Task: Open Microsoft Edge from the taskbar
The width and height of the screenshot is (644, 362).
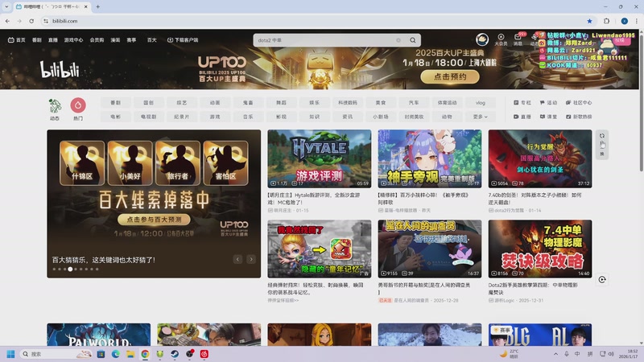Action: pos(115,354)
